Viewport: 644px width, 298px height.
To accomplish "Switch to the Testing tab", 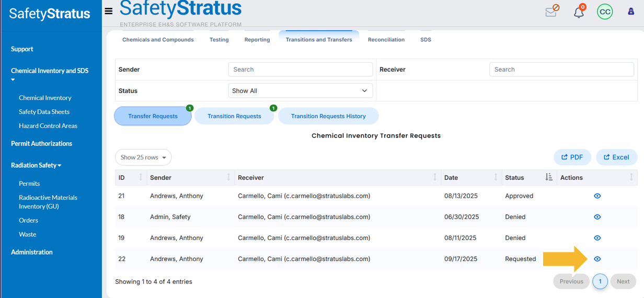I will click(219, 40).
